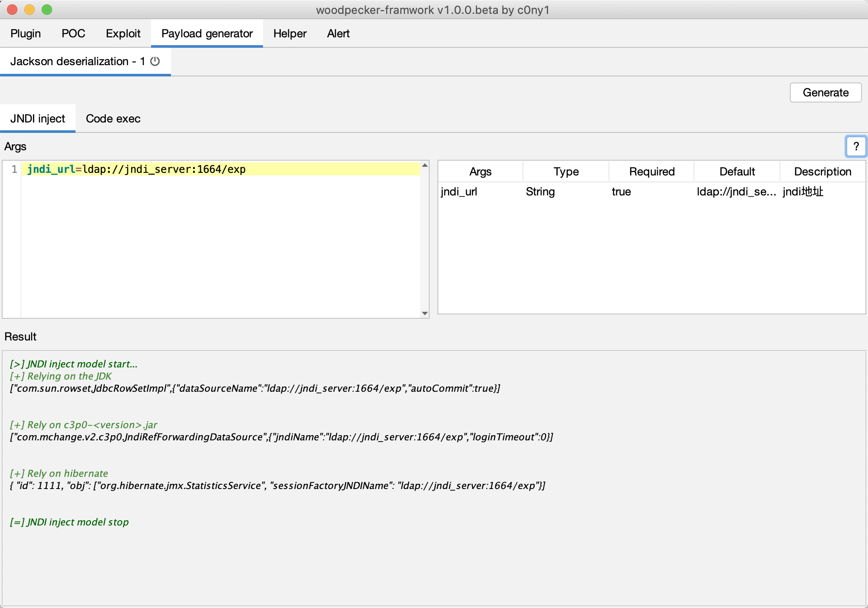Click the Args editor vertical scrollbar track
This screenshot has width=868, height=608.
click(425, 239)
